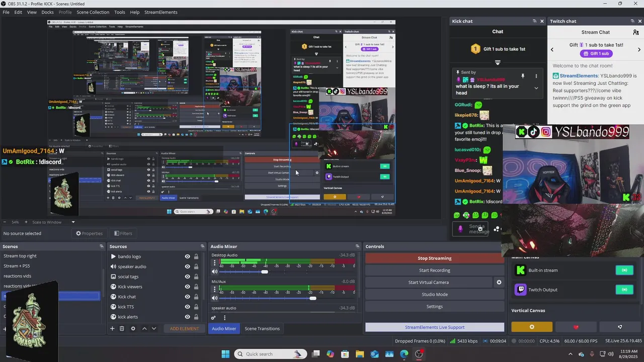Hide the Kick chat source

[x=187, y=297]
